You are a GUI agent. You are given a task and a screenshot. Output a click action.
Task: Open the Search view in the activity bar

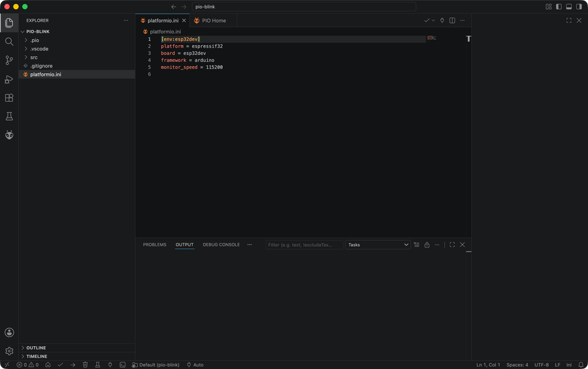pyautogui.click(x=9, y=42)
